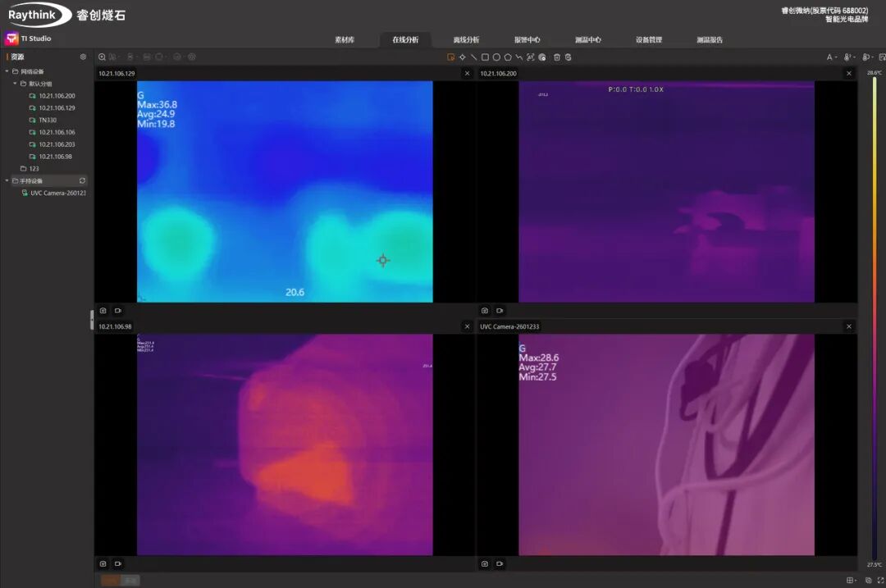This screenshot has width=886, height=588.
Task: Collapse the 网络设备 tree node
Action: click(x=7, y=71)
